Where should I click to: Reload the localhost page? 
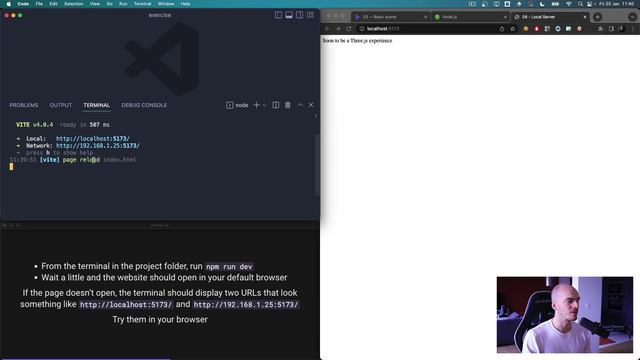pyautogui.click(x=349, y=29)
